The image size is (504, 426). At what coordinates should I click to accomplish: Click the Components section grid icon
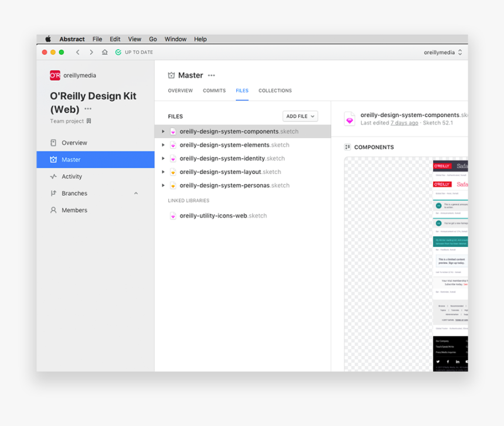pyautogui.click(x=348, y=147)
